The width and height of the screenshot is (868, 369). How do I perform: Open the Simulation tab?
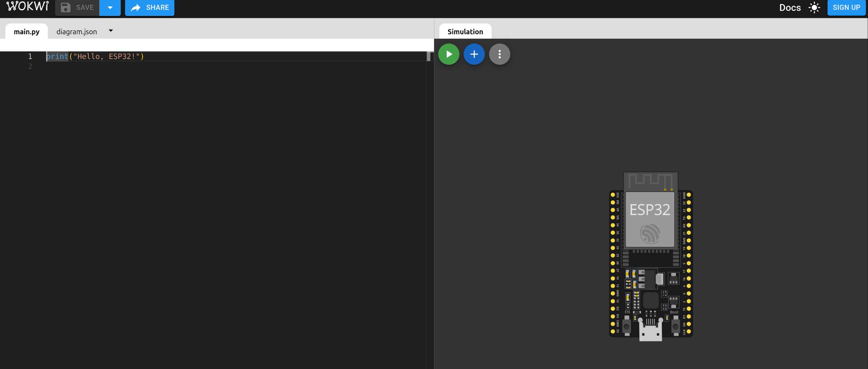pos(465,32)
